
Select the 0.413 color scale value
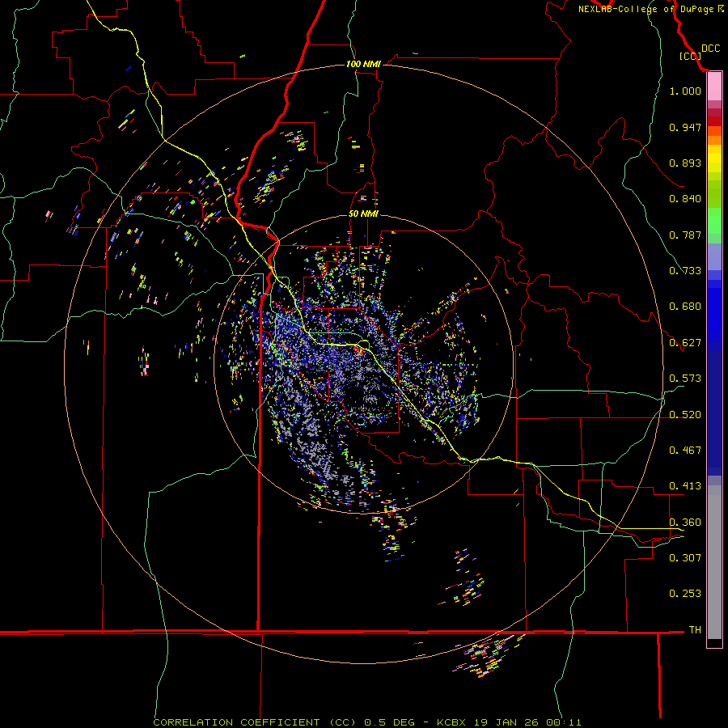coord(685,486)
